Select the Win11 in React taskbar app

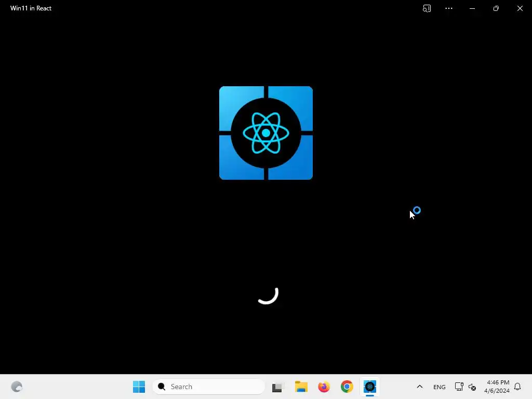[370, 387]
